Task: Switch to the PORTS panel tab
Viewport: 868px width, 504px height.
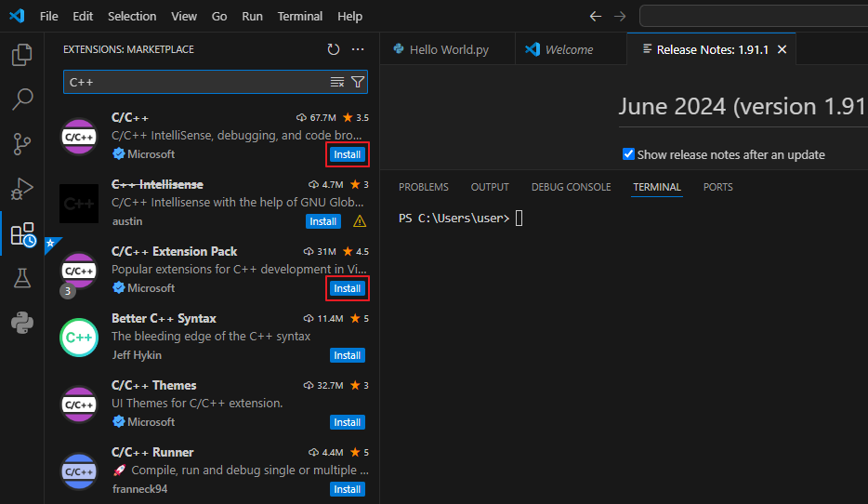Action: point(718,187)
